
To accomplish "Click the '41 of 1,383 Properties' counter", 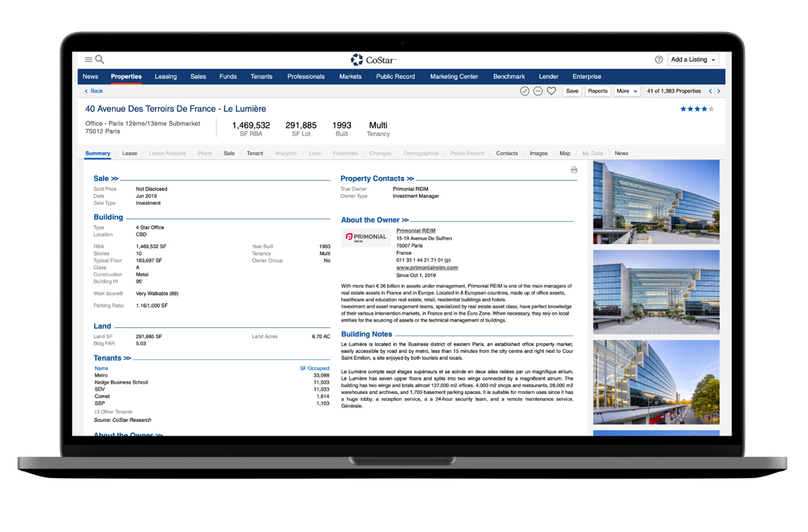I will [x=674, y=91].
